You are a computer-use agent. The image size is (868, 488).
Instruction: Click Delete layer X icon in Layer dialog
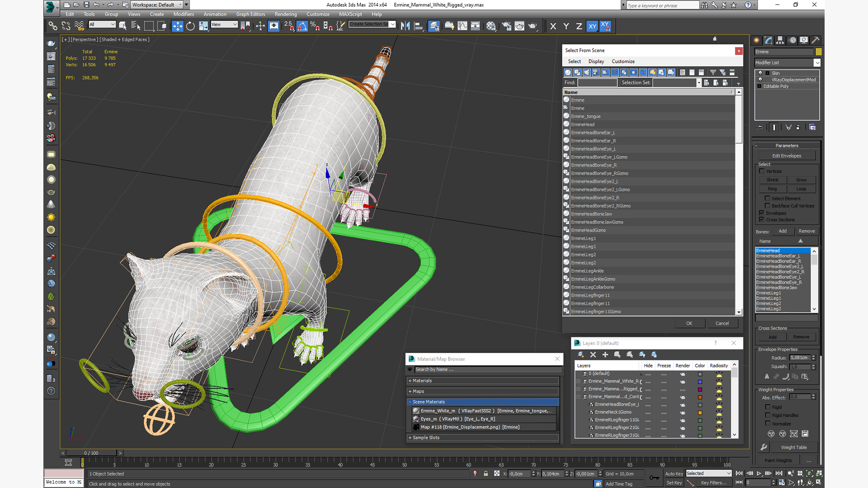[x=593, y=355]
